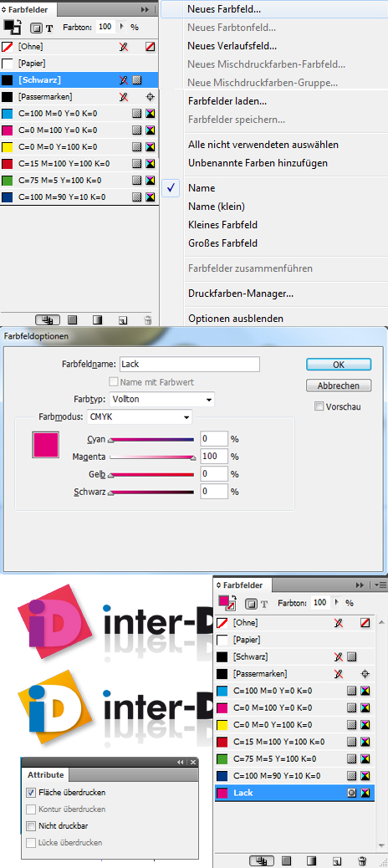This screenshot has width=388, height=868.
Task: Show gradient swatches in panel with Schwarz highlighted
Action: point(97,319)
